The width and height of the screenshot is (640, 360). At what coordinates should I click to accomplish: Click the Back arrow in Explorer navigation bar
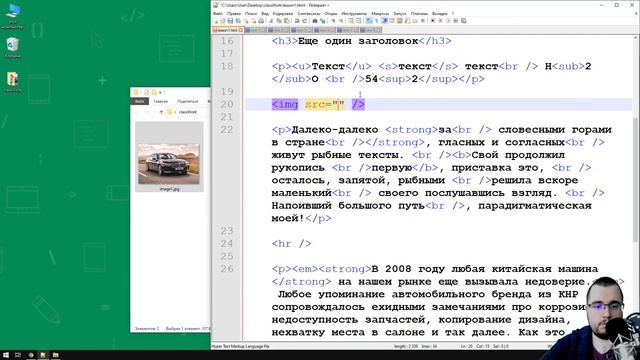(137, 112)
